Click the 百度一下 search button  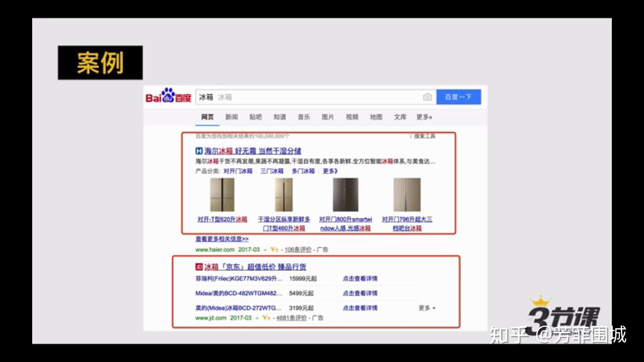459,97
